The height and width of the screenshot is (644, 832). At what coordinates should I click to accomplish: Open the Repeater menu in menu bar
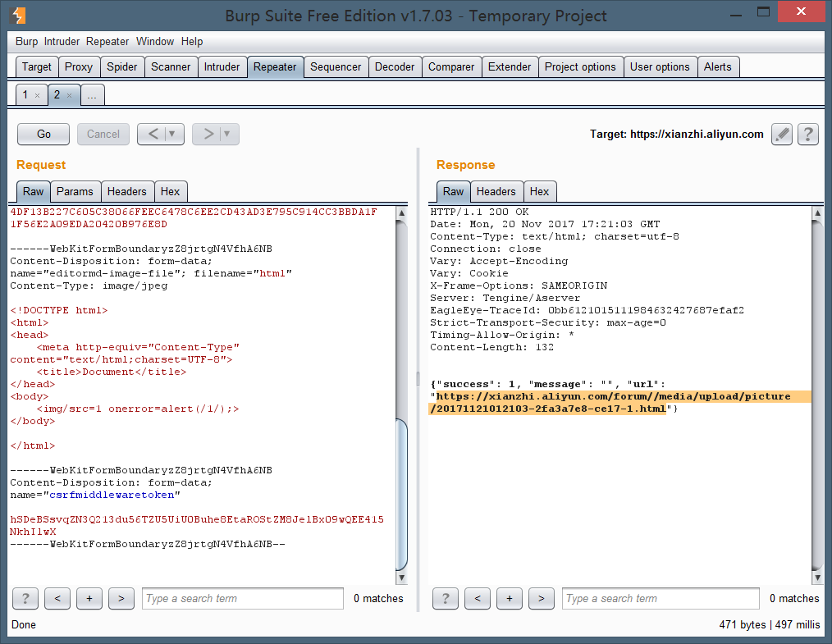point(107,41)
